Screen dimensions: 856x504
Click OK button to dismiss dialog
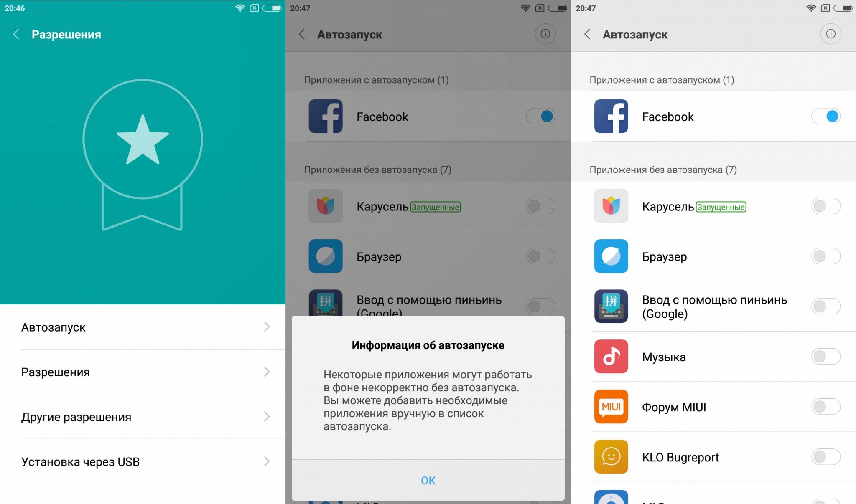click(428, 480)
